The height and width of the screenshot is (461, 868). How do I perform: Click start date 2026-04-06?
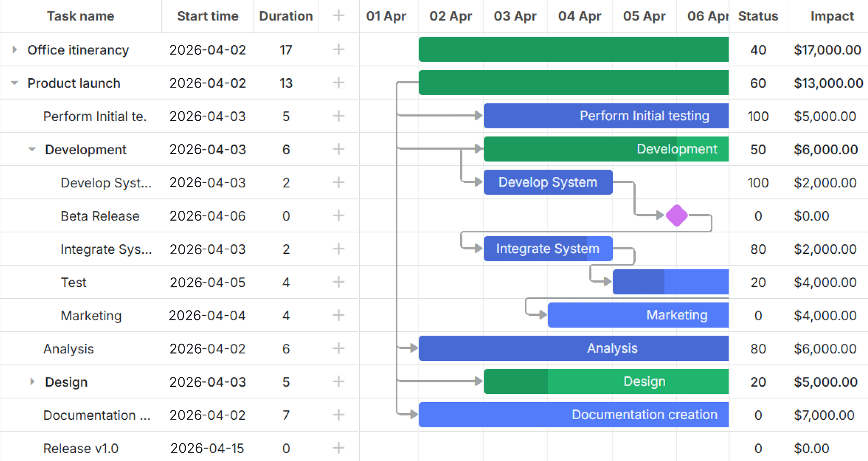pyautogui.click(x=208, y=216)
